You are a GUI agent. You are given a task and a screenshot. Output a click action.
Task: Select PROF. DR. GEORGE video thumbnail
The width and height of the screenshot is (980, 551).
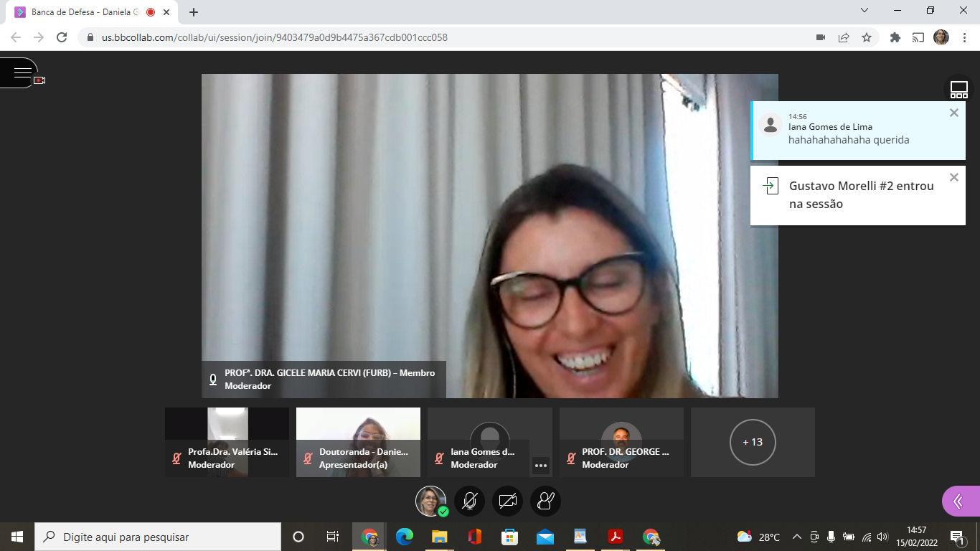(x=621, y=442)
